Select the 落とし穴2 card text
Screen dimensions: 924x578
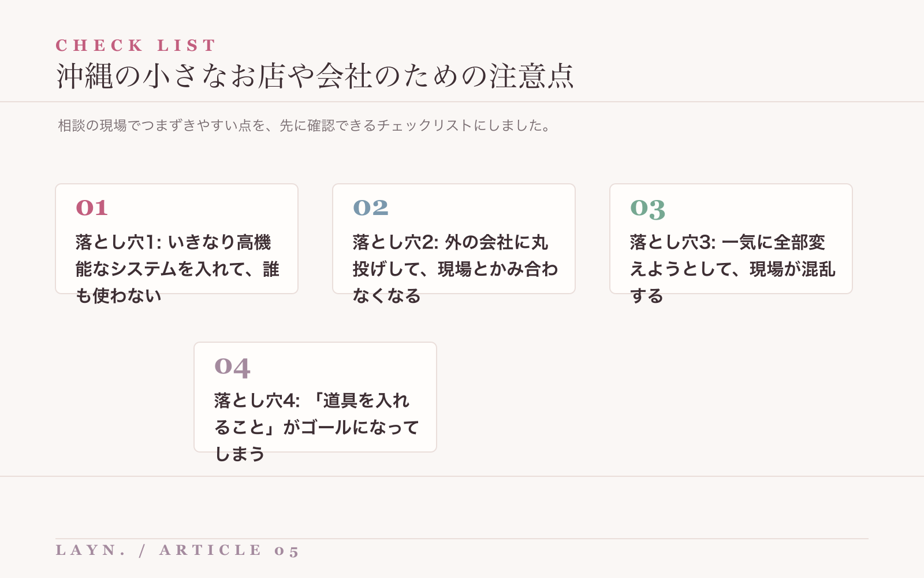point(455,269)
